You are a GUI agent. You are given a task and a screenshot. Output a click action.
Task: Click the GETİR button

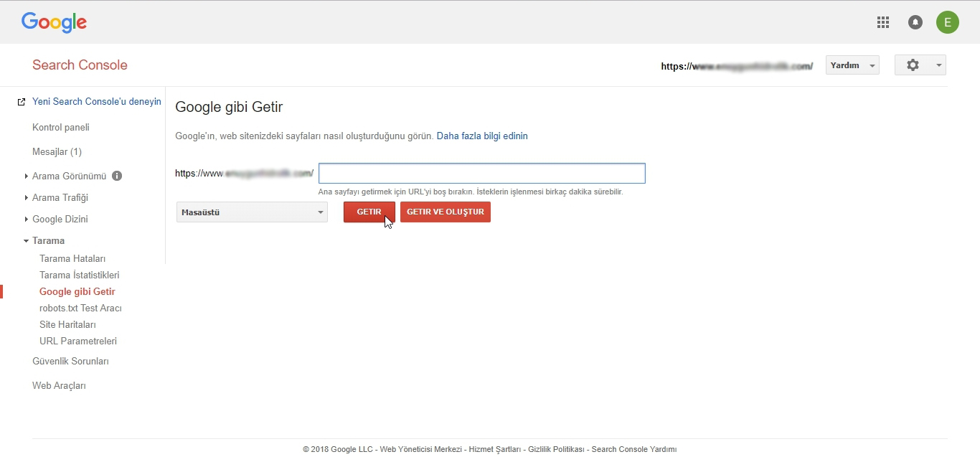pos(369,212)
